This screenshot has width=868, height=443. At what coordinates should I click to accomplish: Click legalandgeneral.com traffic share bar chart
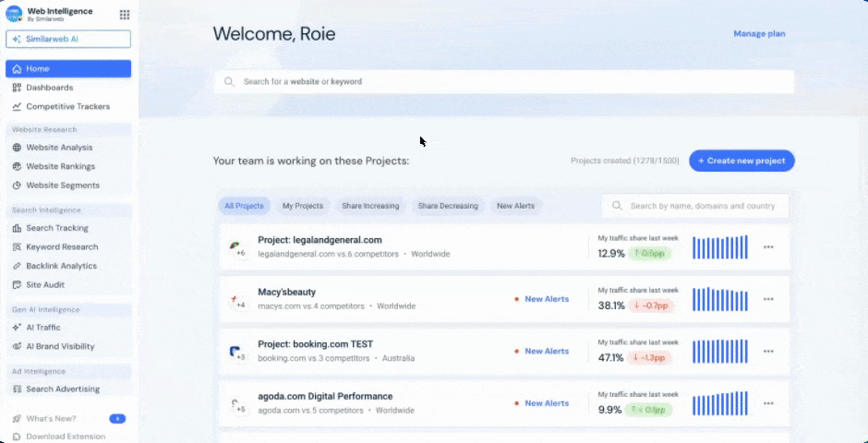tap(720, 247)
